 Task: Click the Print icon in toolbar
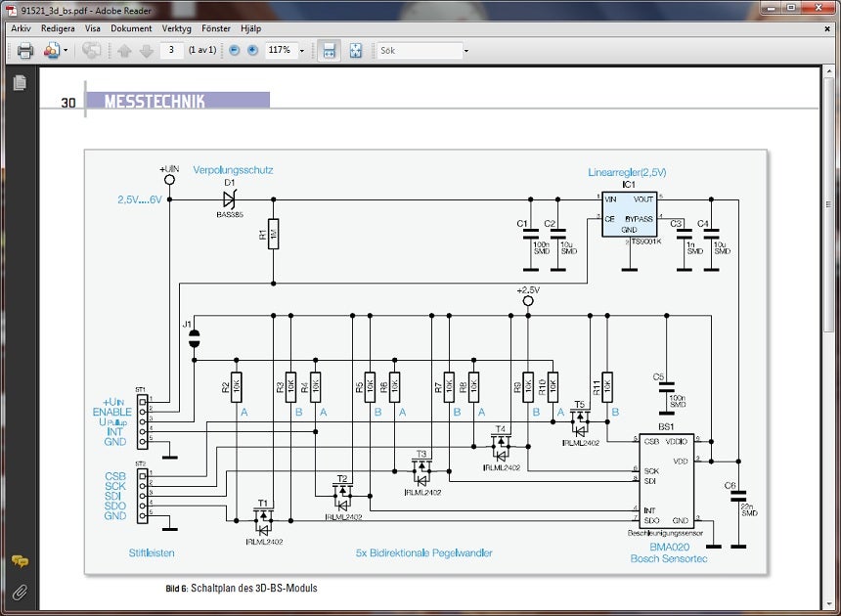point(25,51)
